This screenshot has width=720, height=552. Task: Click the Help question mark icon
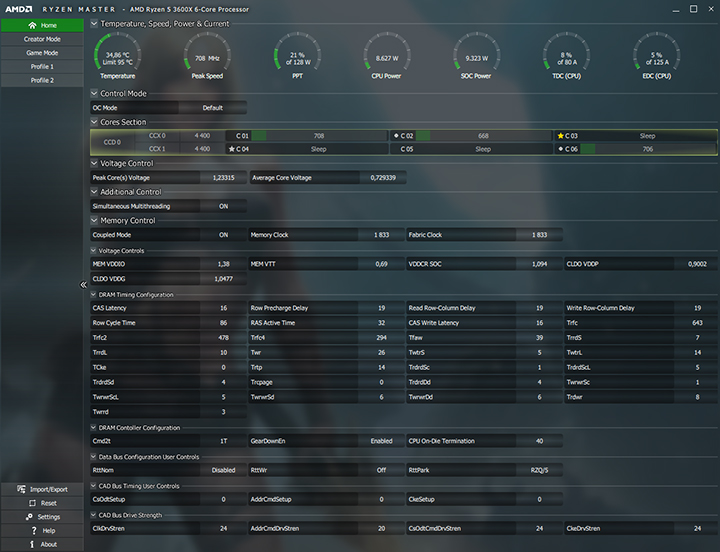34,530
